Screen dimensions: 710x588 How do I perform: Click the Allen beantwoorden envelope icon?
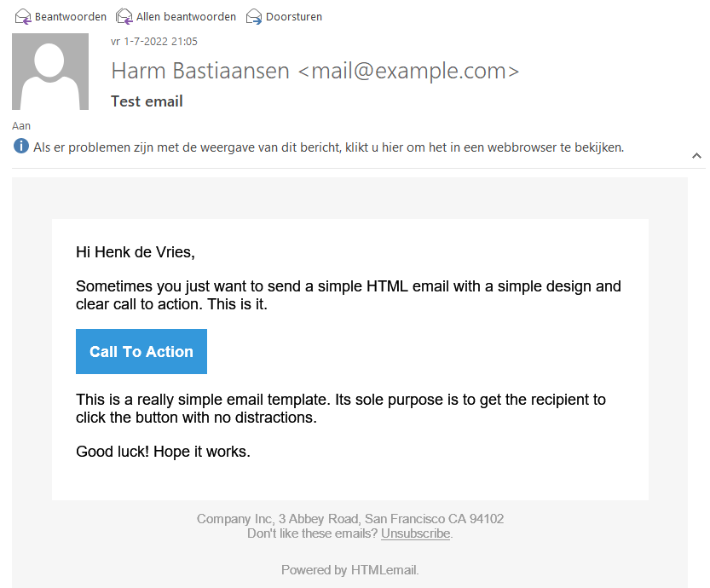point(124,17)
